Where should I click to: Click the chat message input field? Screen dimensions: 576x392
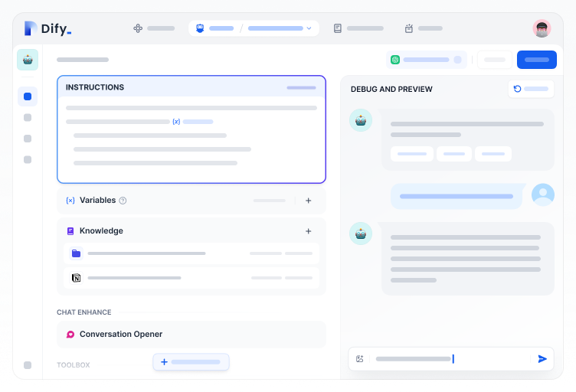coord(444,358)
